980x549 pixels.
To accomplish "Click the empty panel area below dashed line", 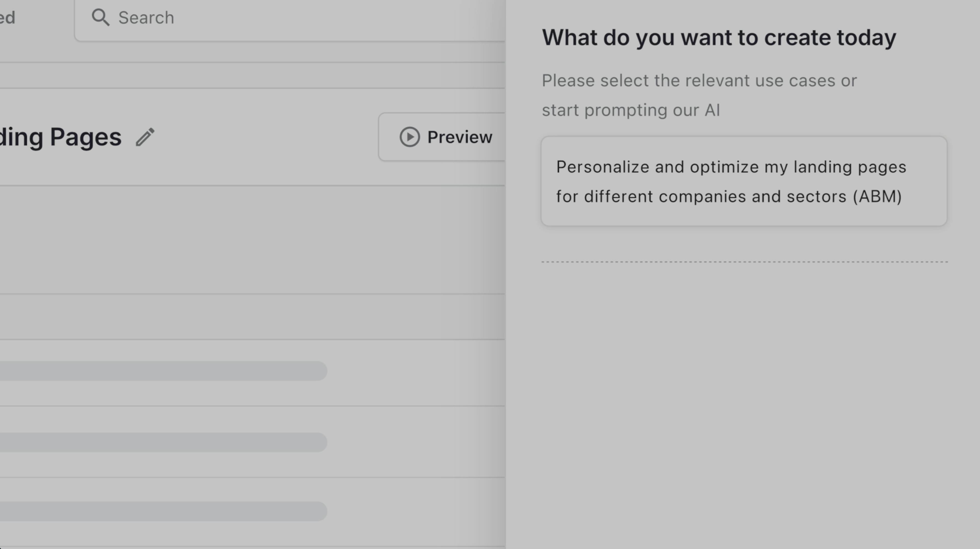I will 744,403.
